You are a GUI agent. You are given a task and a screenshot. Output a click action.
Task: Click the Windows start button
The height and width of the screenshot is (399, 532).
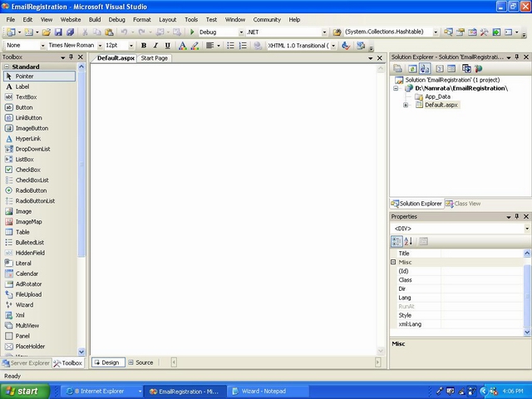(24, 392)
